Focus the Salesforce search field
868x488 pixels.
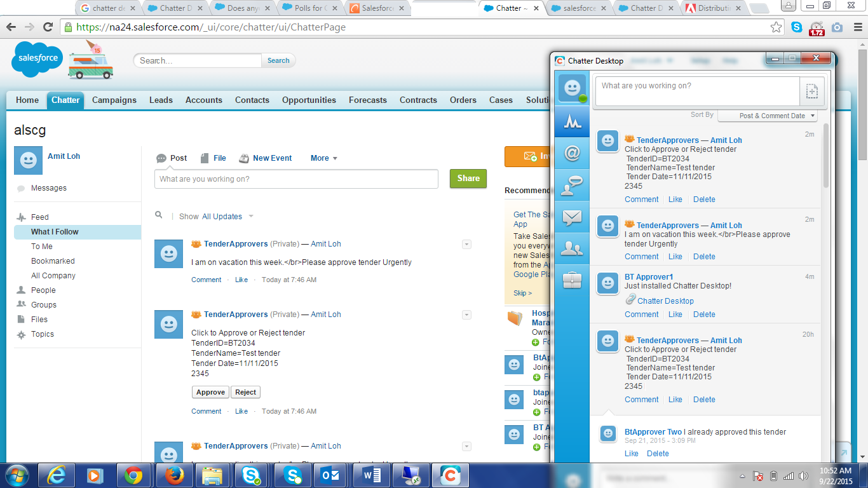coord(197,60)
